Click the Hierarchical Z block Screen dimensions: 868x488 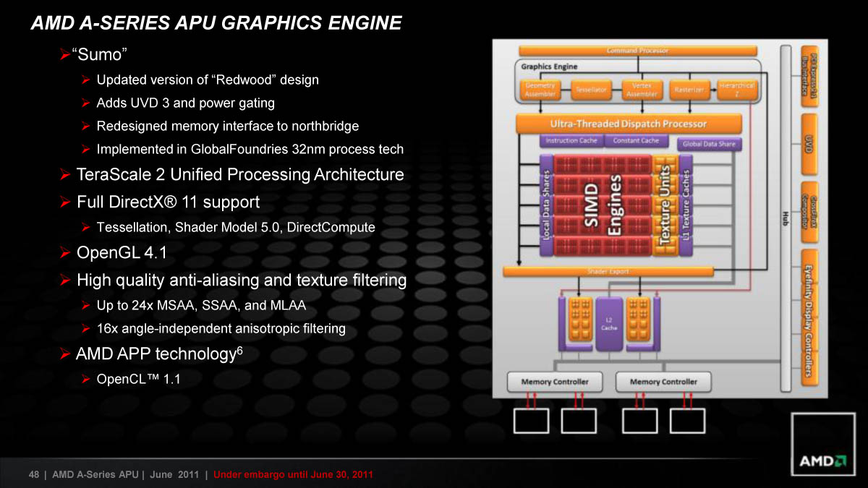(737, 90)
